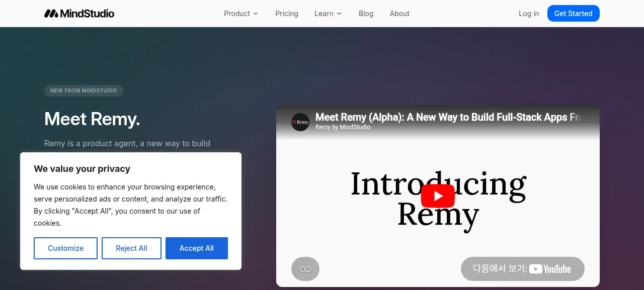Screen dimensions: 644x290
Task: Expand the Learn dropdown menu
Action: coord(328,14)
